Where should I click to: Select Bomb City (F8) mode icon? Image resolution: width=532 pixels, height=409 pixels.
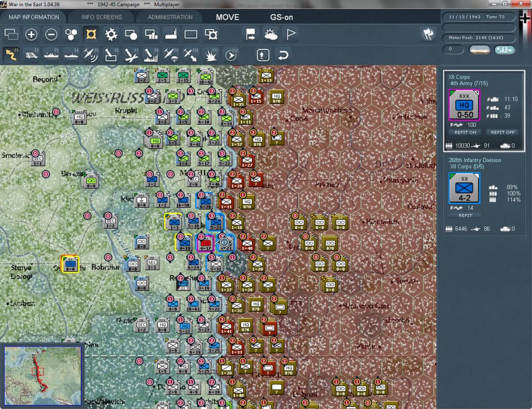[151, 55]
